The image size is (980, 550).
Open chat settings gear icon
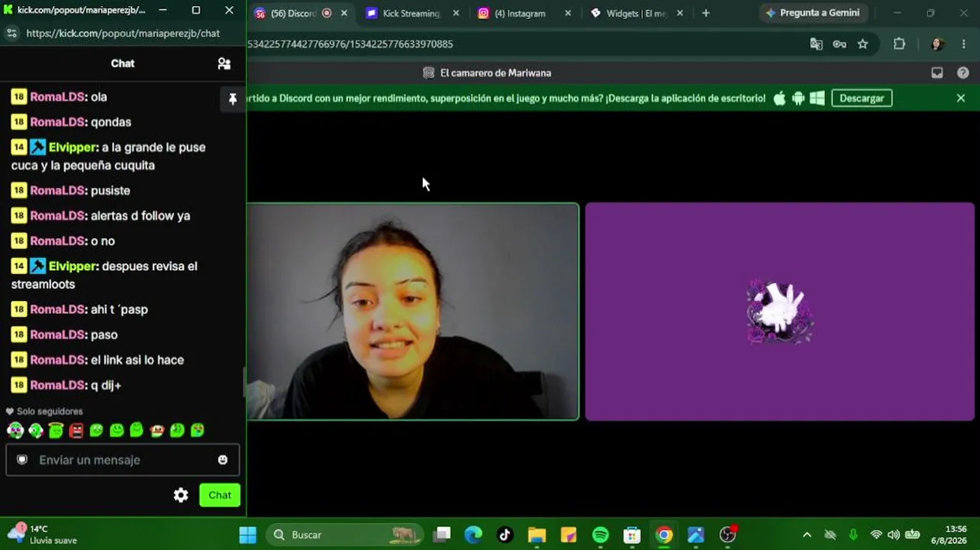[x=181, y=495]
